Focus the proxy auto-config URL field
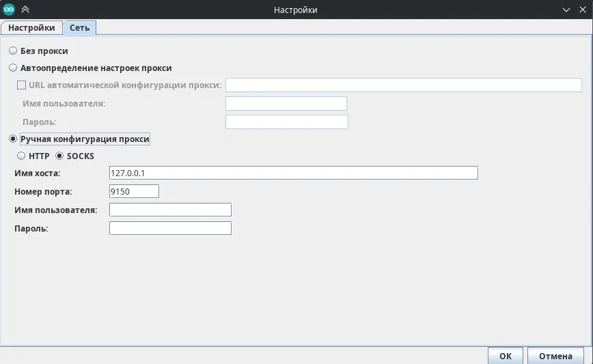The width and height of the screenshot is (593, 364). [404, 85]
